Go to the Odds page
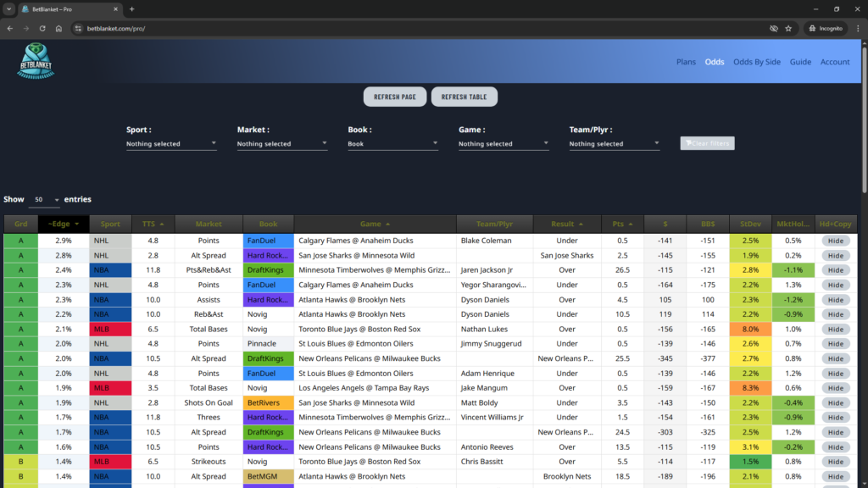 tap(714, 62)
